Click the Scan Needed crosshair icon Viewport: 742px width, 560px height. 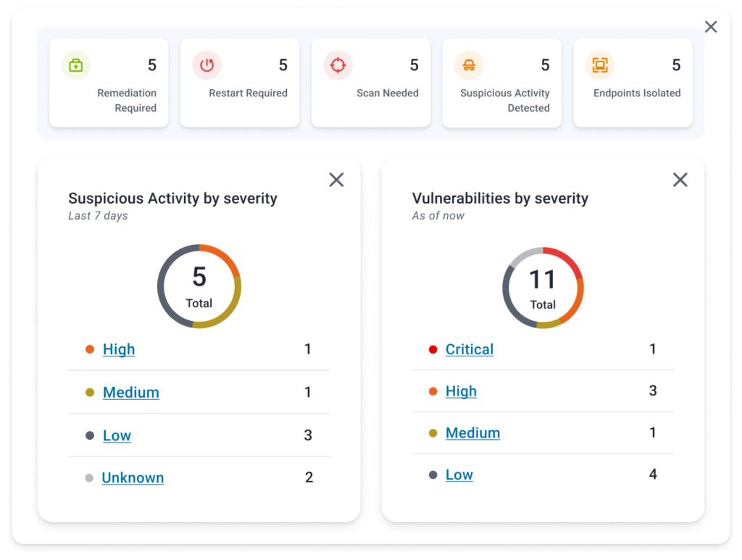338,65
